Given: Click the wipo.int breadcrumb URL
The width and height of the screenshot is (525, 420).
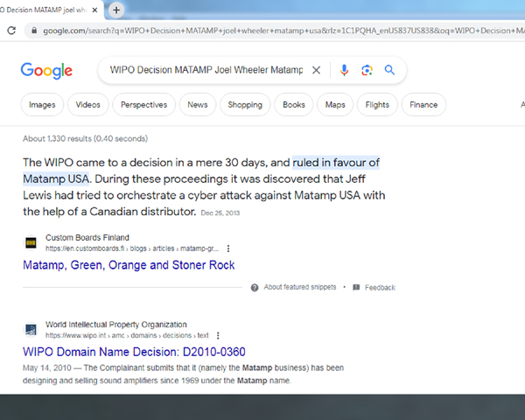Looking at the screenshot, I should point(127,335).
